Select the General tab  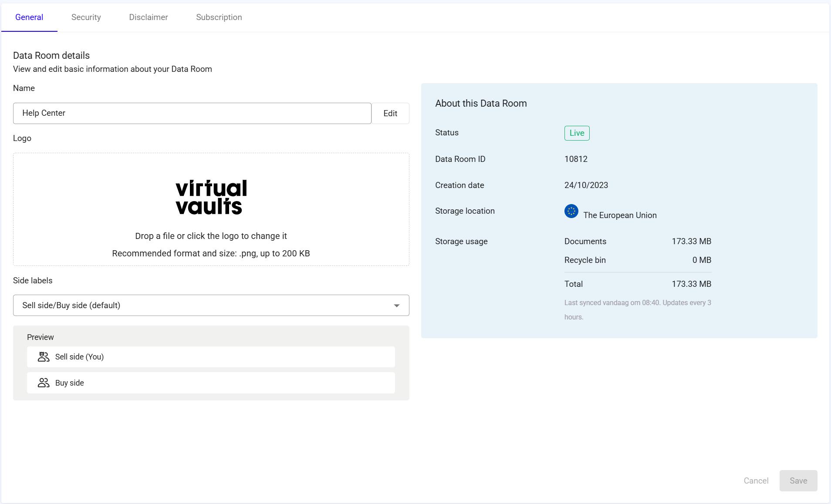tap(29, 17)
